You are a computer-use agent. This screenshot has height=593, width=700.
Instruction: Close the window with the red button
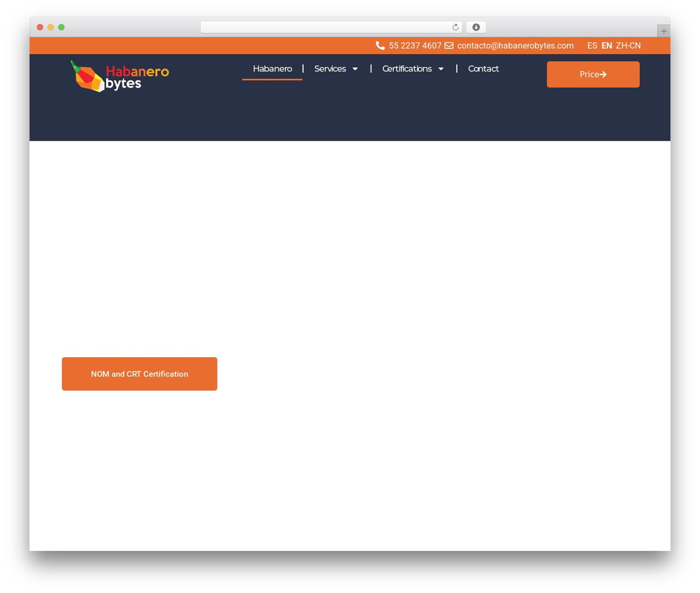40,27
